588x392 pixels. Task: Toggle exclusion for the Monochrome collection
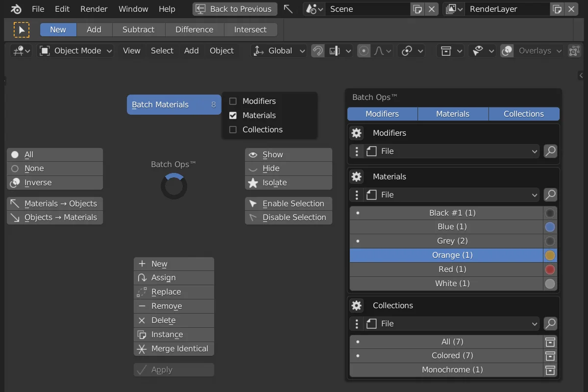550,370
